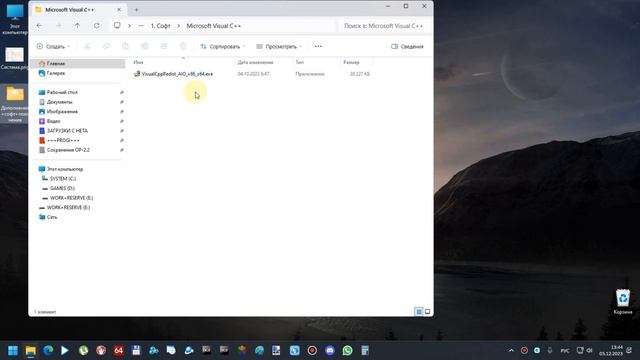Select Корзина recycle bin on desktop
640x360 pixels.
tap(623, 302)
